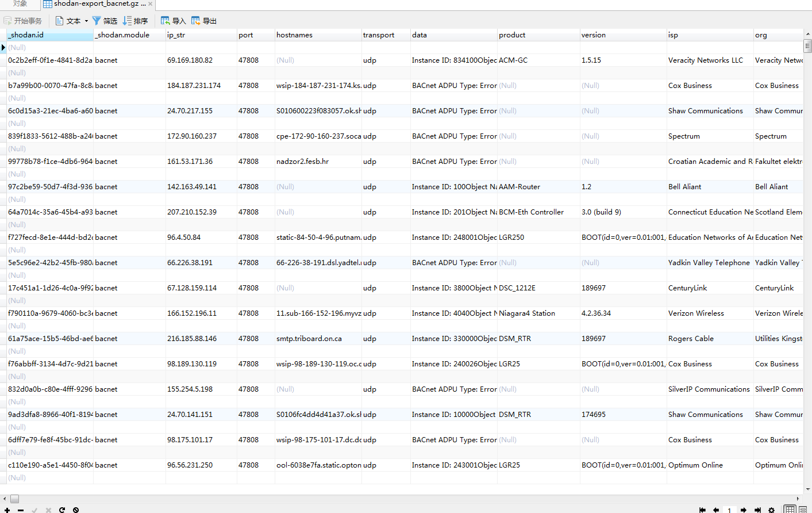Screen dimensions: 812x513
Task: Select the Niagara4 Station product cell
Action: (x=538, y=313)
